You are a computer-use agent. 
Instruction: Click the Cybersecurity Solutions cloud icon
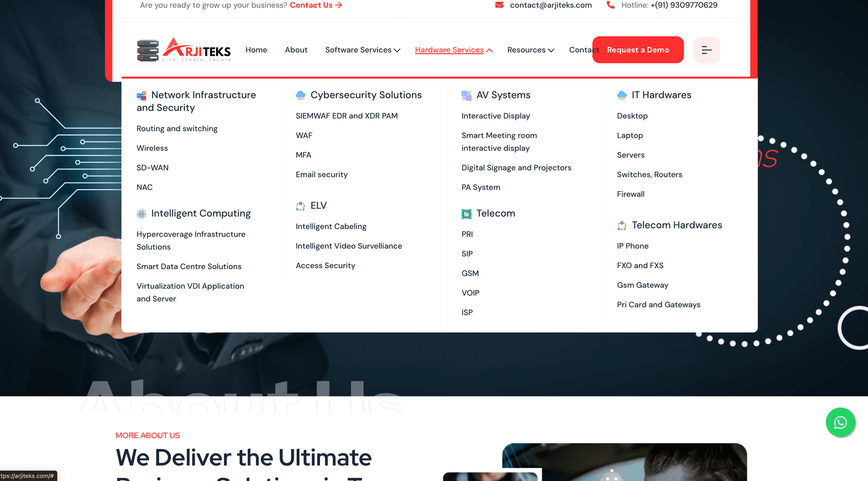click(x=301, y=95)
